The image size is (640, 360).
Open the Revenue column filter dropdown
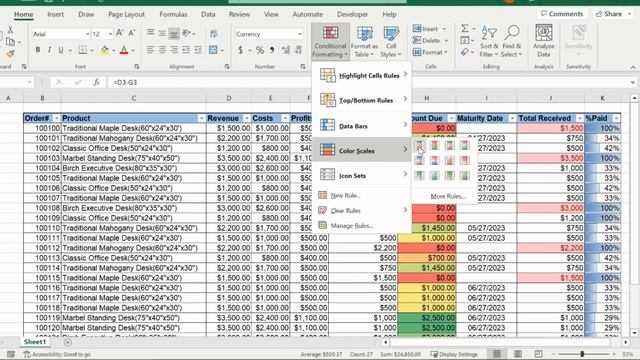[247, 118]
